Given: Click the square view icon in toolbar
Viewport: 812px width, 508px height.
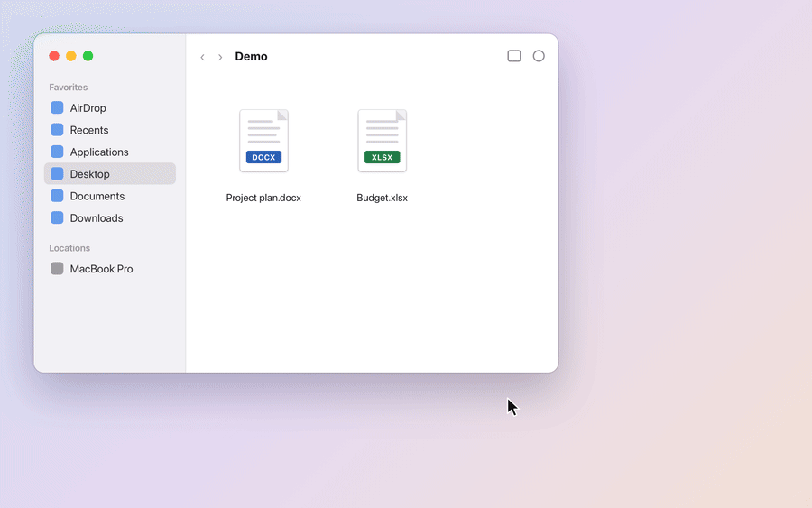Looking at the screenshot, I should [x=514, y=56].
